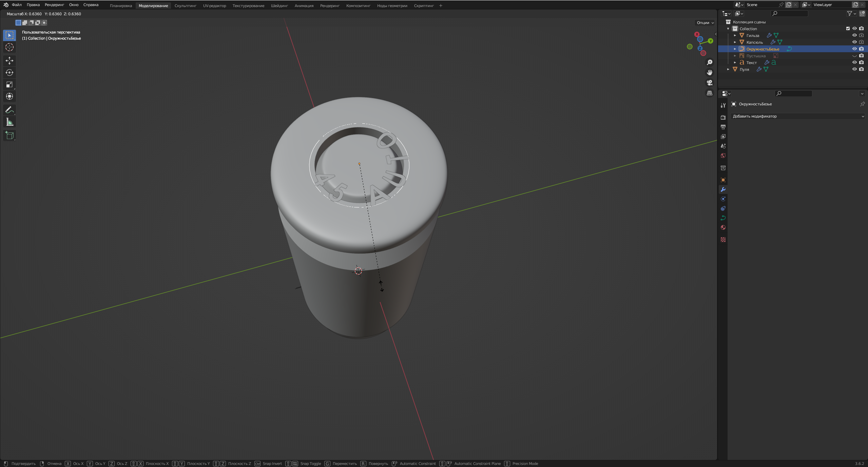Select the Transform tool

tap(9, 96)
